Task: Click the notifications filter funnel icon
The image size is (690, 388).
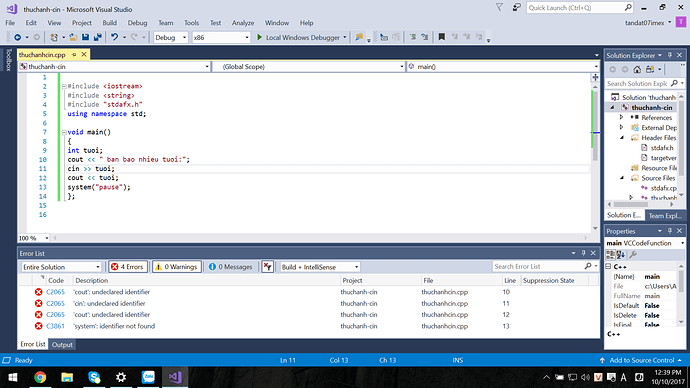Action: [499, 7]
